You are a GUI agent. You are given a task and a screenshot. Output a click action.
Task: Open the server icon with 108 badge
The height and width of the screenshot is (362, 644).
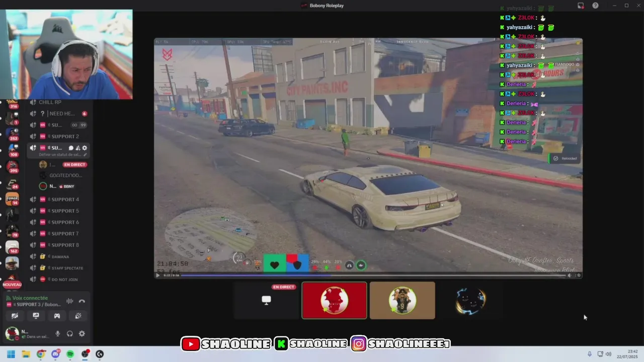click(12, 150)
